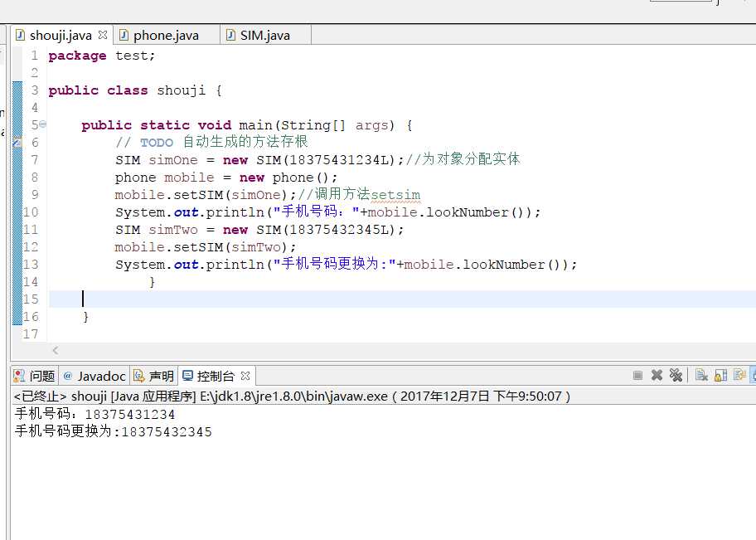
Task: Click 'mobile.setSIM(simOne)' call
Action: click(201, 194)
